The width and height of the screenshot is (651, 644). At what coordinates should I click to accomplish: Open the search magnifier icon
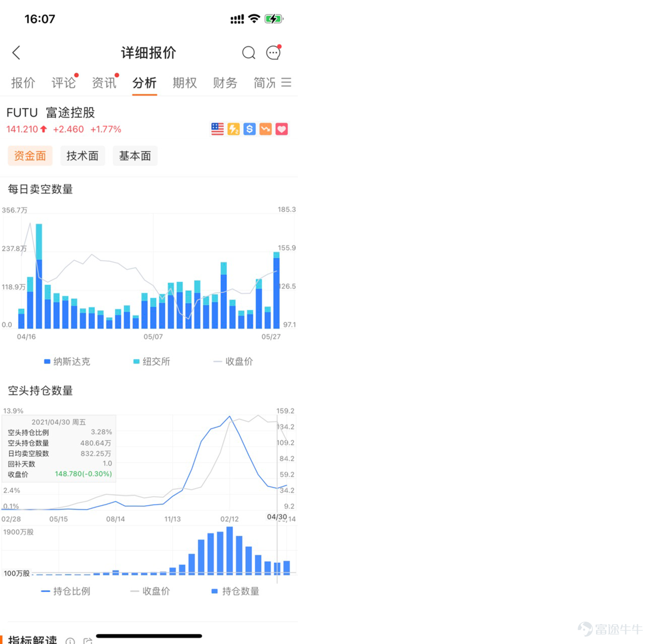tap(249, 52)
